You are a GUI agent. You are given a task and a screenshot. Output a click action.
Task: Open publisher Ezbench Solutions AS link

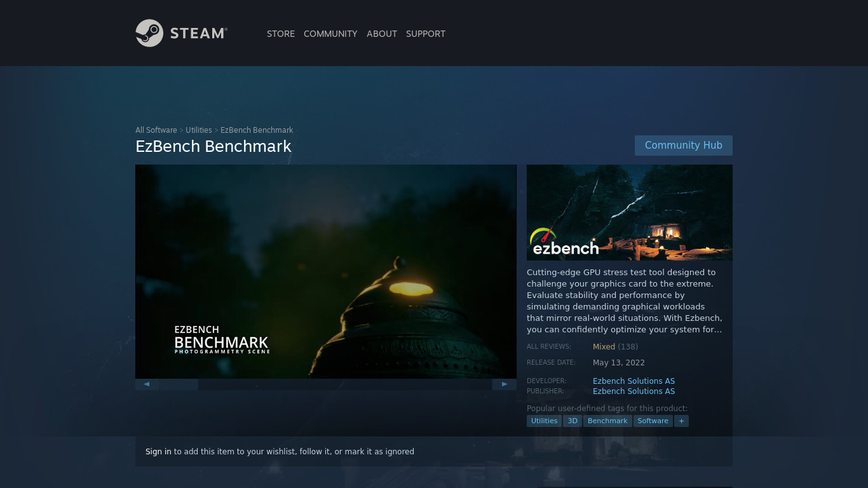pyautogui.click(x=634, y=391)
